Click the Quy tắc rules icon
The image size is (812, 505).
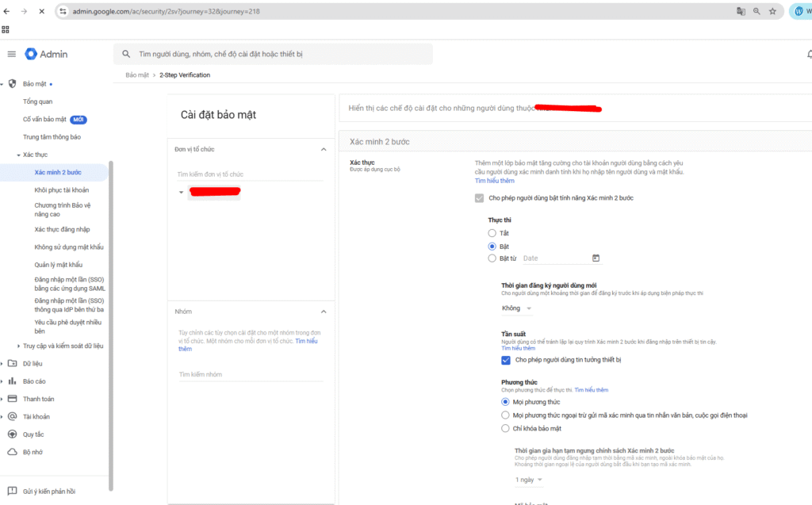(x=12, y=434)
